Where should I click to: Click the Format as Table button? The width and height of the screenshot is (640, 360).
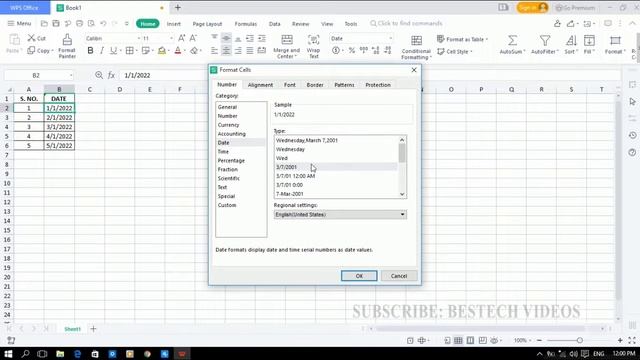tap(462, 39)
